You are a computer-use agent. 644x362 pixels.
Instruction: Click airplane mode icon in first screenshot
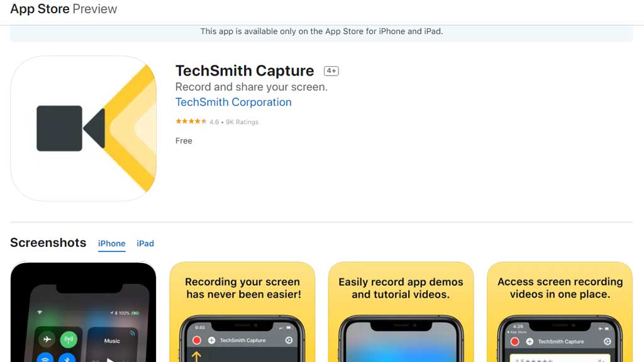click(x=47, y=339)
